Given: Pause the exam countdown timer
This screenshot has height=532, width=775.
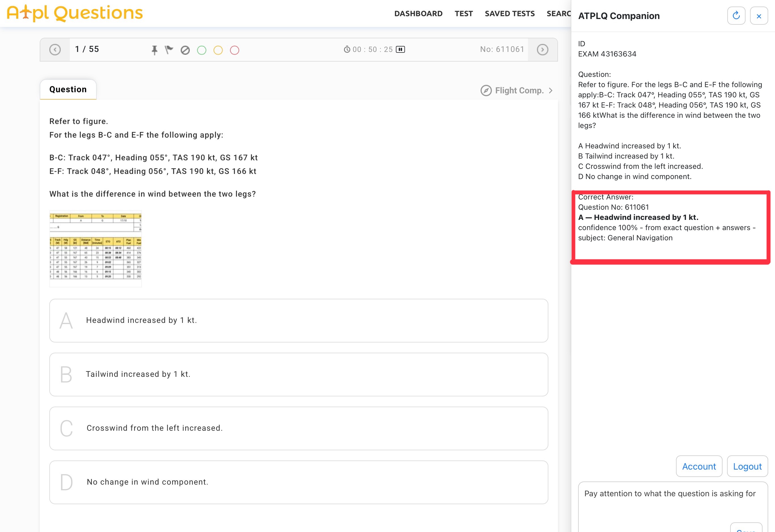Looking at the screenshot, I should [x=401, y=49].
